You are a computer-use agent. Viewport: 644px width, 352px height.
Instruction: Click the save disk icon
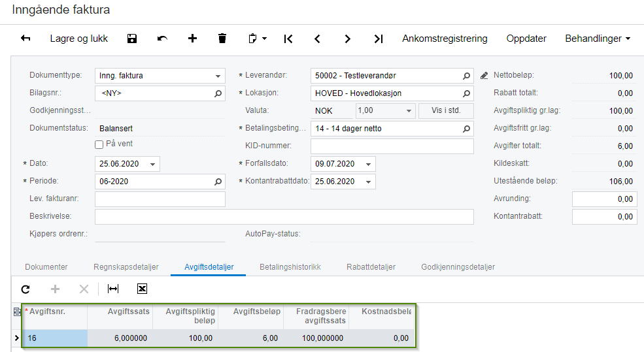132,39
